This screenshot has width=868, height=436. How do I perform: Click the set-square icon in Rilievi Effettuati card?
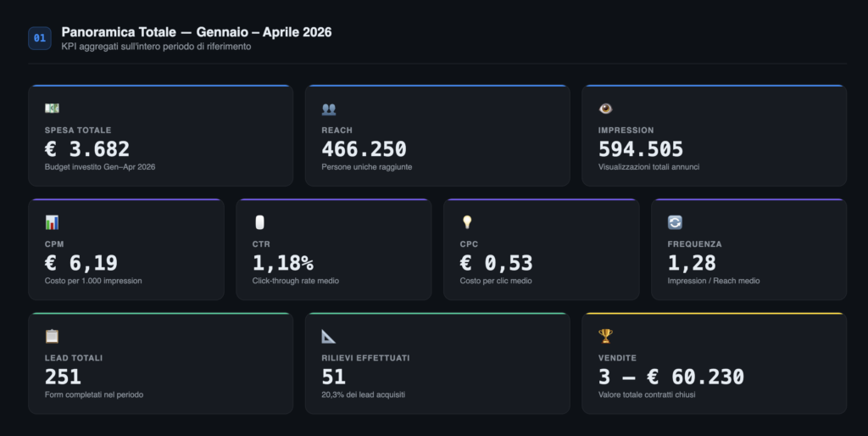click(x=329, y=336)
